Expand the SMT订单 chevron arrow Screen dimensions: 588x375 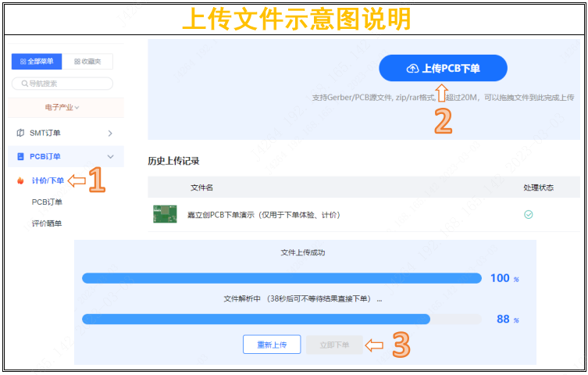110,133
